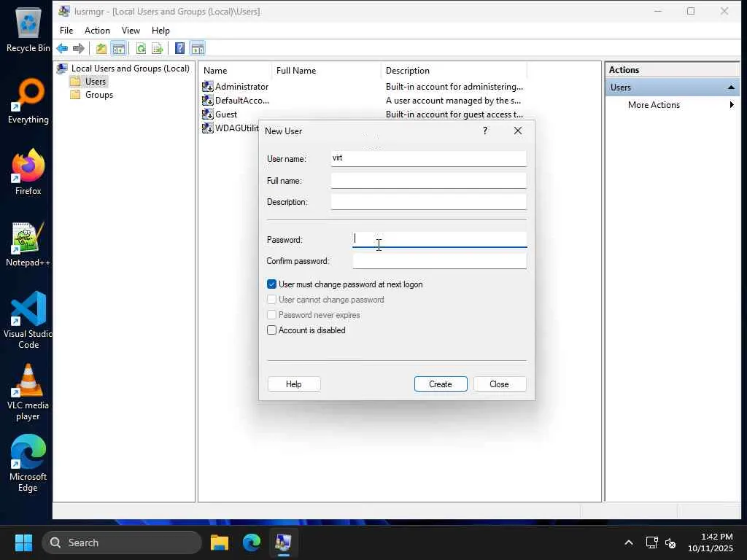
Task: Click the DefaultAccount user icon
Action: click(x=207, y=100)
